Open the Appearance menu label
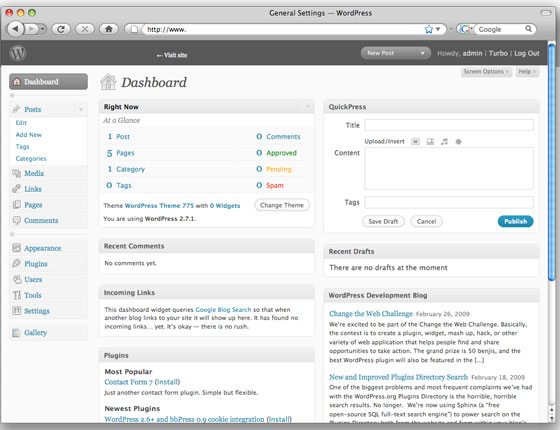 click(x=42, y=248)
